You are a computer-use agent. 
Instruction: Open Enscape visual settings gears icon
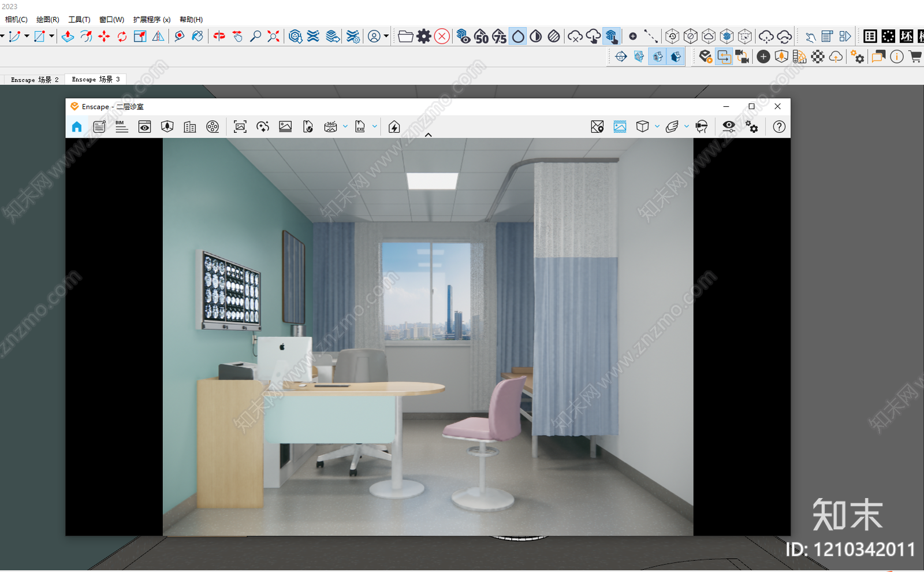coord(751,127)
